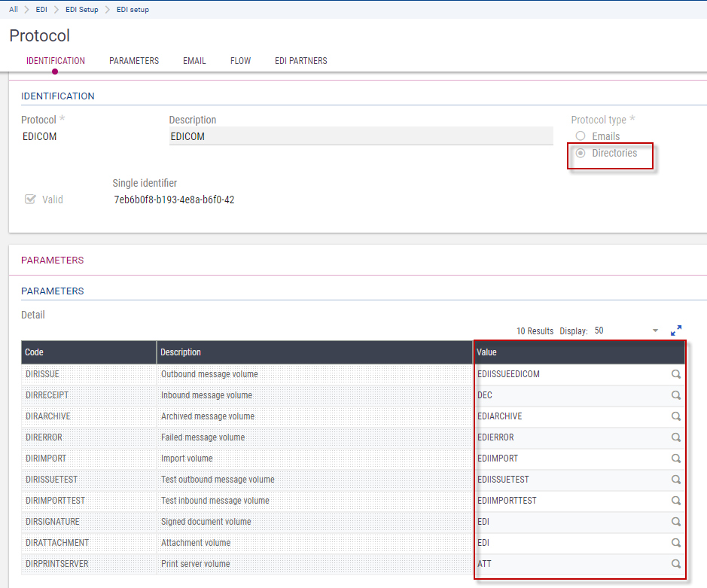Click the magnifier in the EDIARCHIVE row
The width and height of the screenshot is (707, 588).
coord(676,416)
